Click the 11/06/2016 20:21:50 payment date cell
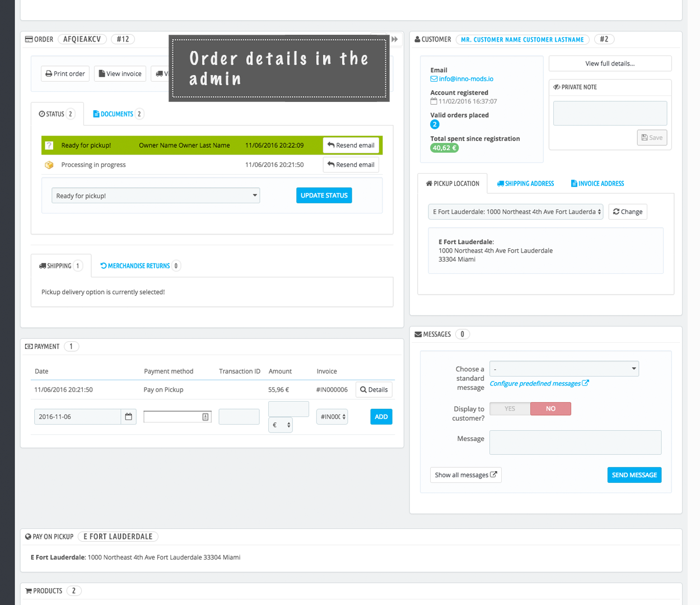700x605 pixels. (x=63, y=390)
